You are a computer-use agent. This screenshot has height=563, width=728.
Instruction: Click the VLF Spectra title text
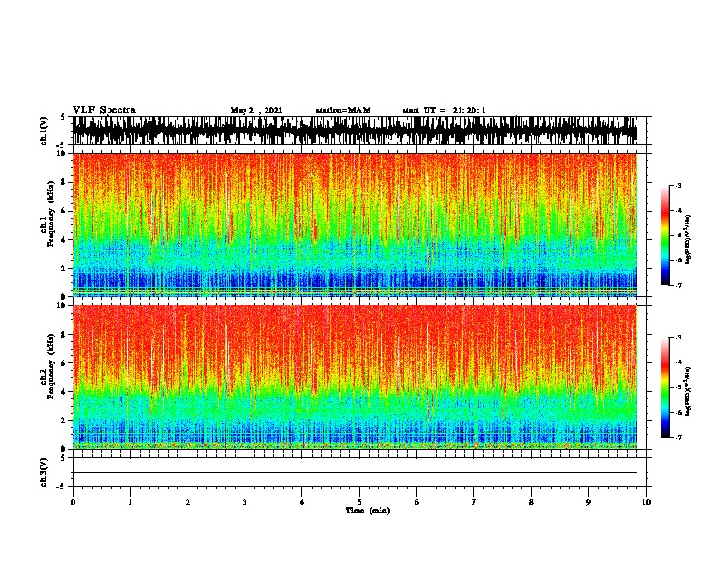click(104, 110)
